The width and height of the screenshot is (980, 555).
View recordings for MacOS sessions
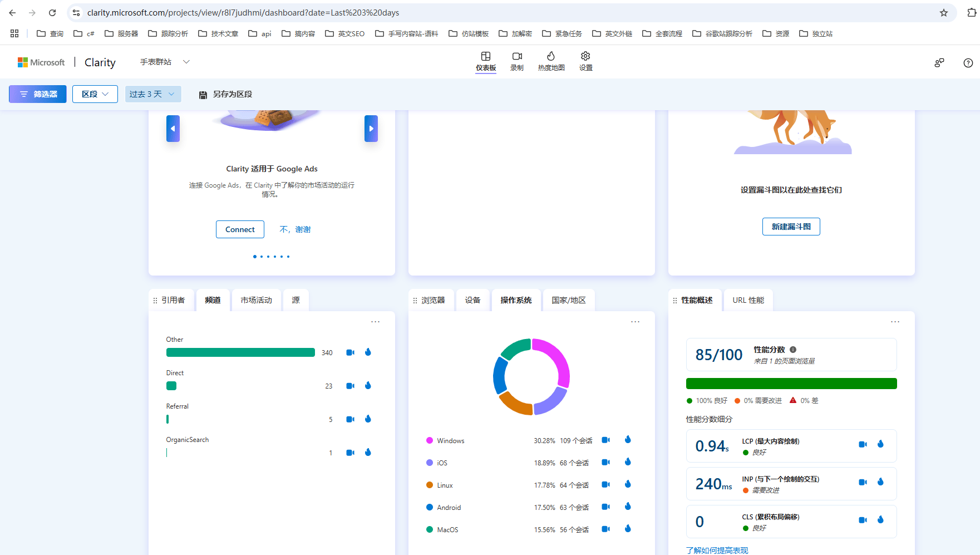(x=605, y=529)
